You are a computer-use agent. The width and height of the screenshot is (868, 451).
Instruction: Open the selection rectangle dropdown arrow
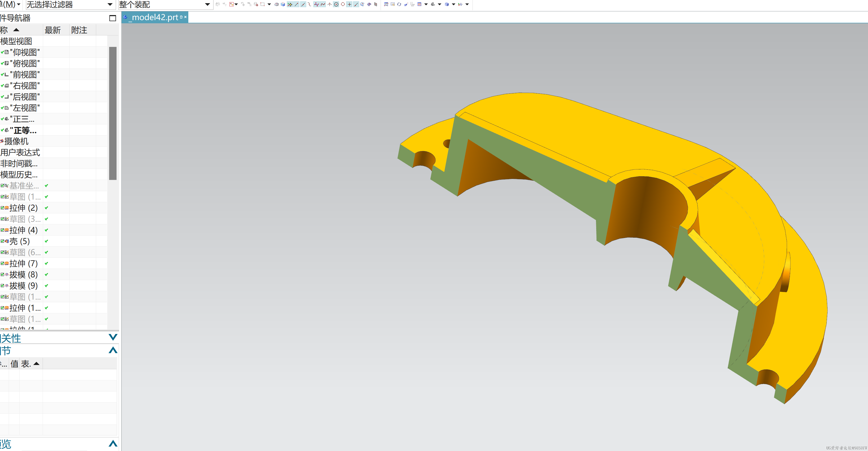[269, 4]
